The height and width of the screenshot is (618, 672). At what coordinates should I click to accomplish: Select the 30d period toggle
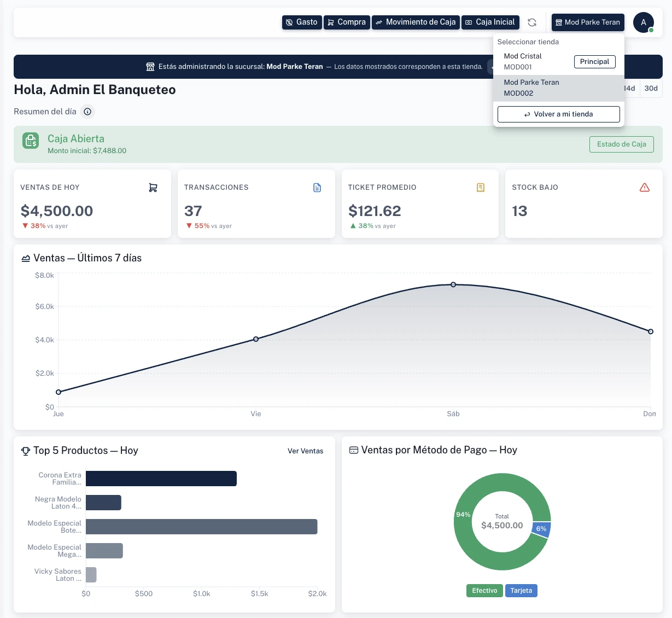651,88
